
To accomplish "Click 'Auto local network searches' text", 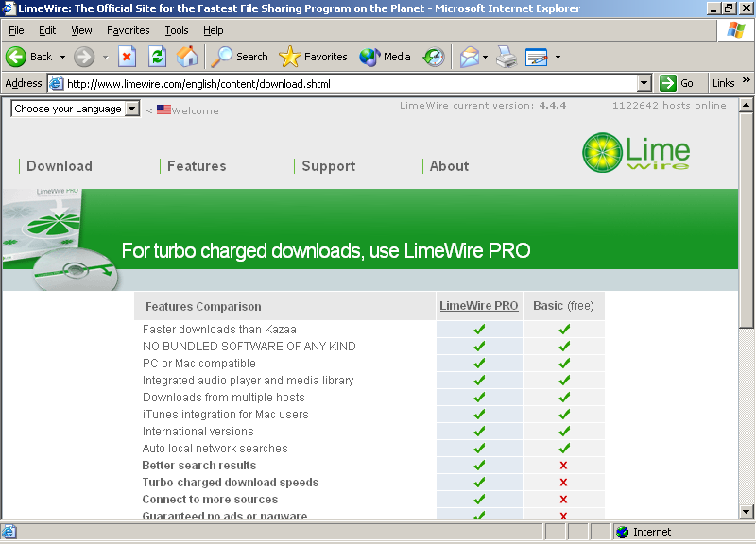I will [215, 449].
